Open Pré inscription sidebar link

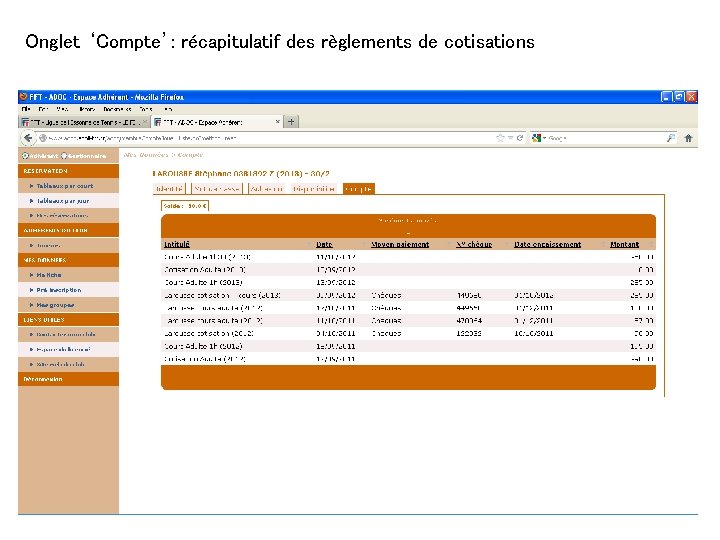coord(59,290)
